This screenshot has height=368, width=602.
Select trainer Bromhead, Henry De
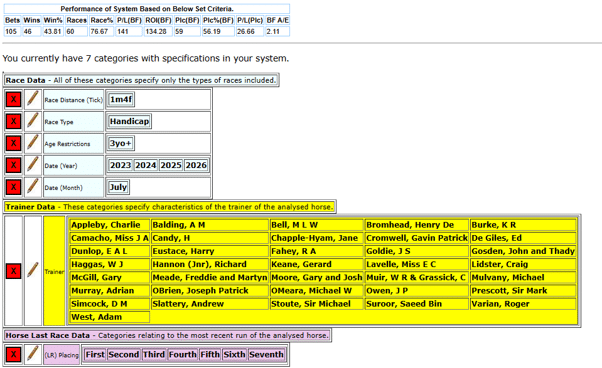coord(417,225)
